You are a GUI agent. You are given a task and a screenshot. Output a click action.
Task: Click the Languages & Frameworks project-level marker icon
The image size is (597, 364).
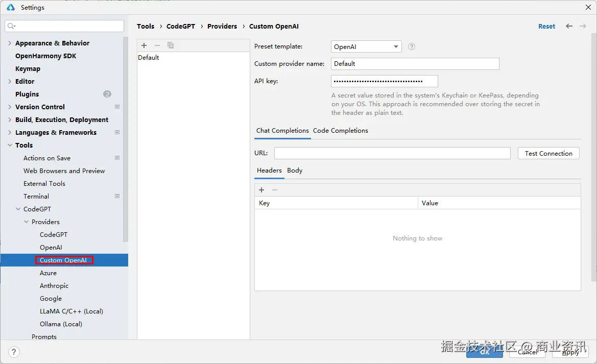(x=117, y=133)
